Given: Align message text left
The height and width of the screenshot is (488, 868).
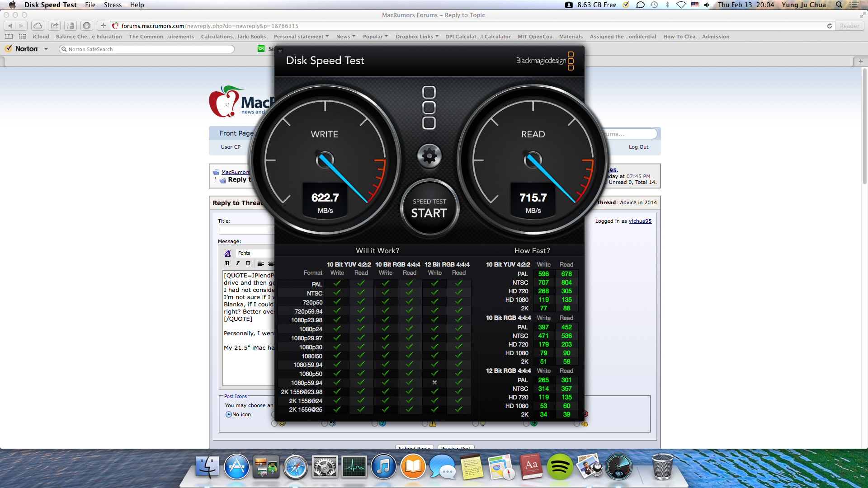Looking at the screenshot, I should 261,263.
